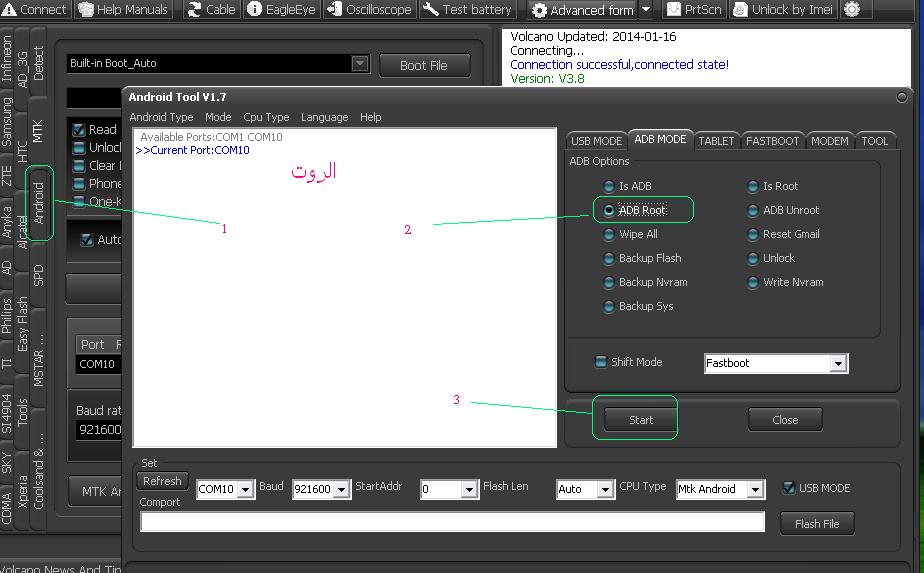Image resolution: width=924 pixels, height=573 pixels.
Task: Switch to the TABLET tab
Action: click(716, 141)
